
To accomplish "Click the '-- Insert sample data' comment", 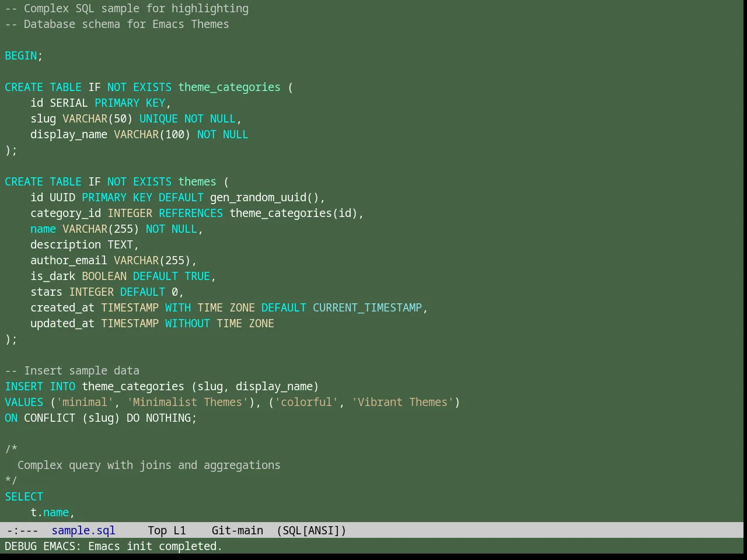I will click(x=72, y=370).
